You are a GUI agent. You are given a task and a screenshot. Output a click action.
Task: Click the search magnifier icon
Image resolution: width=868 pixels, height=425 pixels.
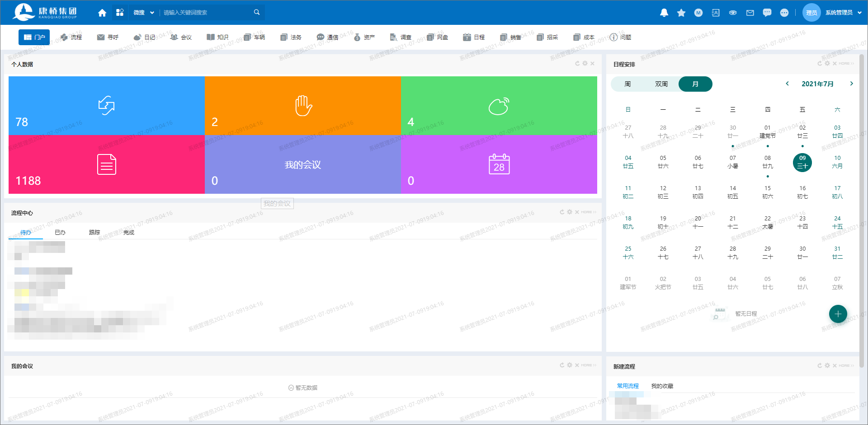(x=257, y=12)
